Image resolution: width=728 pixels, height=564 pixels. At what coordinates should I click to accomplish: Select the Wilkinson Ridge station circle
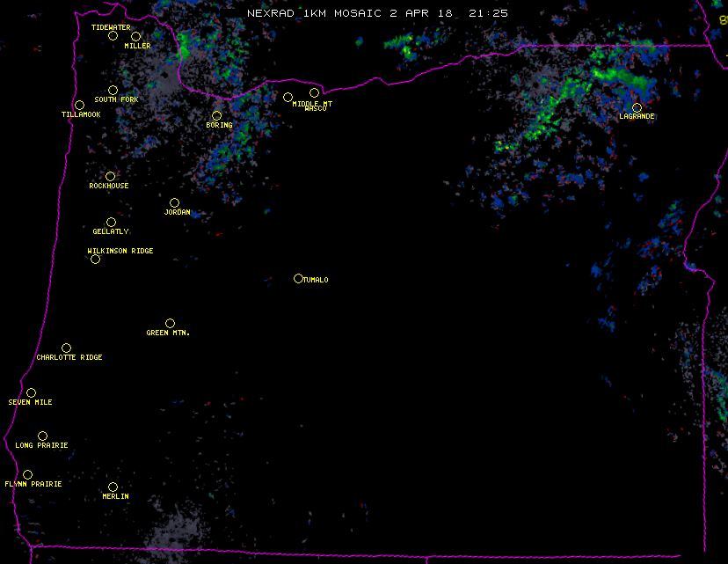pos(95,259)
